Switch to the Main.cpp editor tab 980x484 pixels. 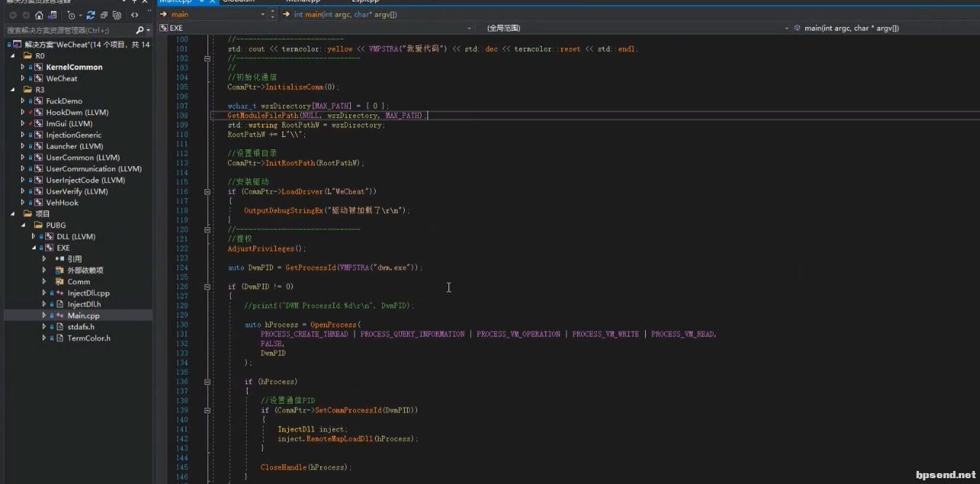(175, 2)
